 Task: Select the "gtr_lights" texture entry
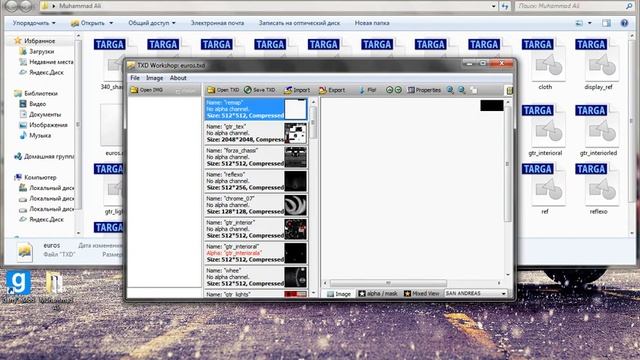256,294
